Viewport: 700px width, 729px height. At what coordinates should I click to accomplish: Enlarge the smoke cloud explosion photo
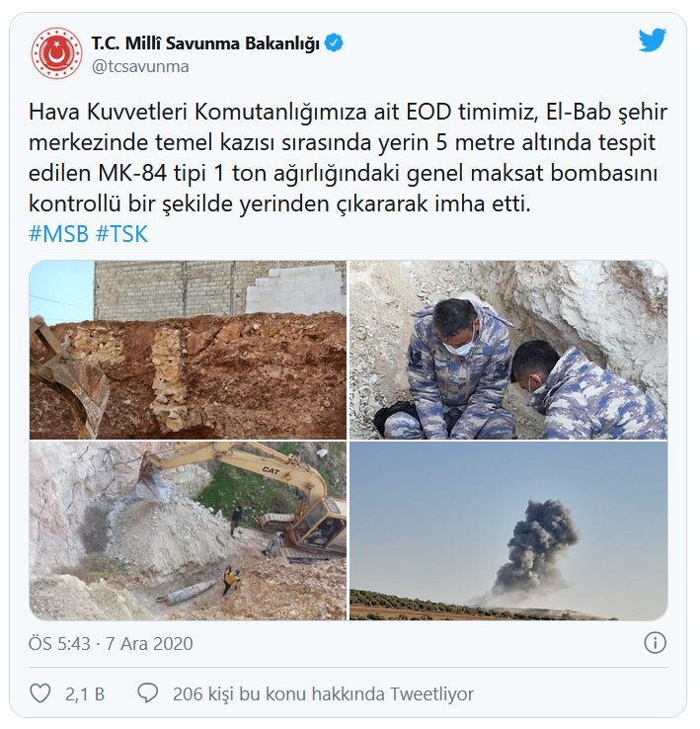pyautogui.click(x=508, y=530)
